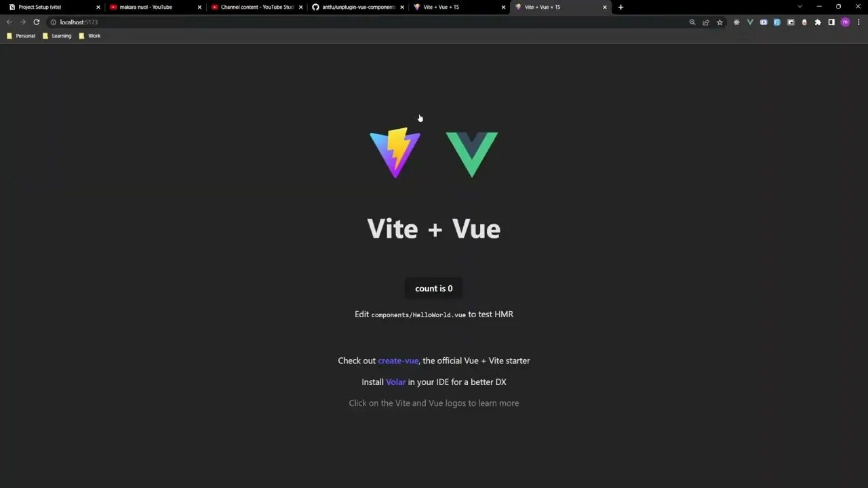868x488 pixels.
Task: Follow the create-vue link
Action: 398,361
